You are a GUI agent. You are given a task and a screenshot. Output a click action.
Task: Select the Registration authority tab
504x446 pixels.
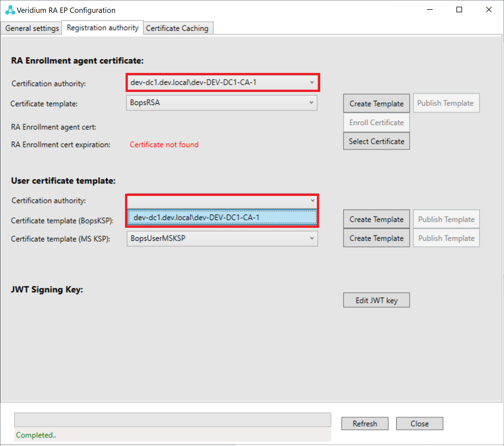click(102, 28)
